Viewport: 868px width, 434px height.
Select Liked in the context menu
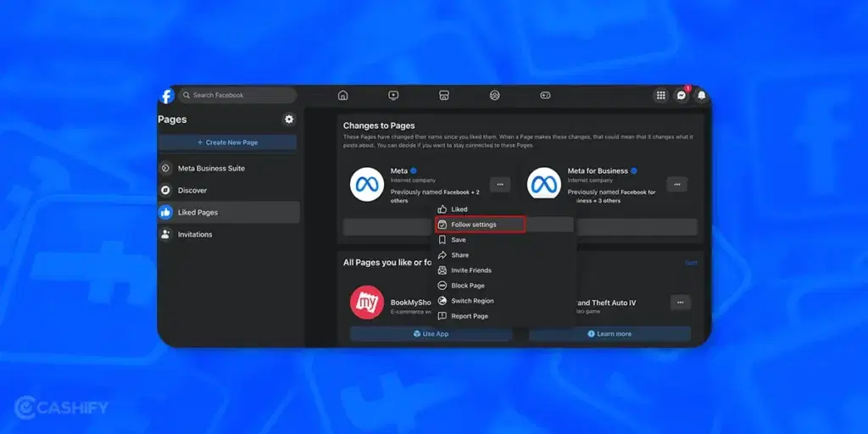pyautogui.click(x=504, y=209)
